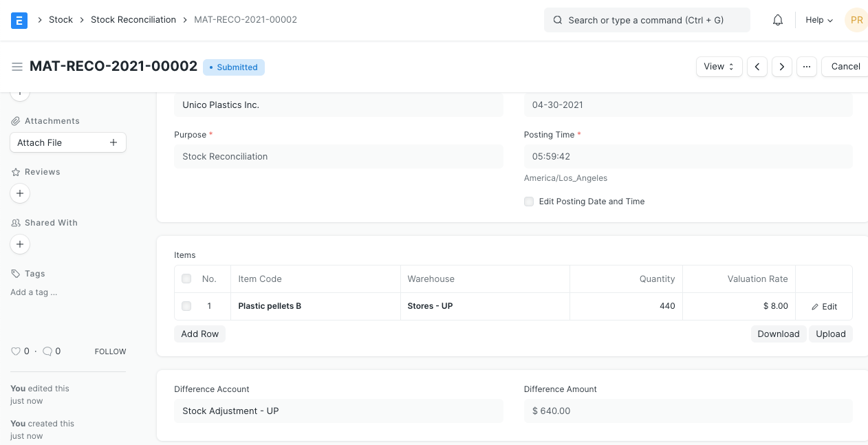This screenshot has height=445, width=868.
Task: Edit the Plastic pellets B row with pencil icon
Action: (x=824, y=307)
